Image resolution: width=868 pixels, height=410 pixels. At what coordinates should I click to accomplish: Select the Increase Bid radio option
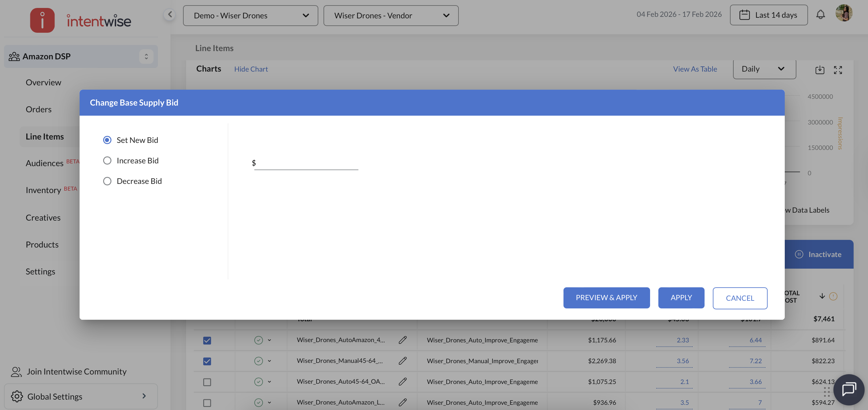click(107, 160)
